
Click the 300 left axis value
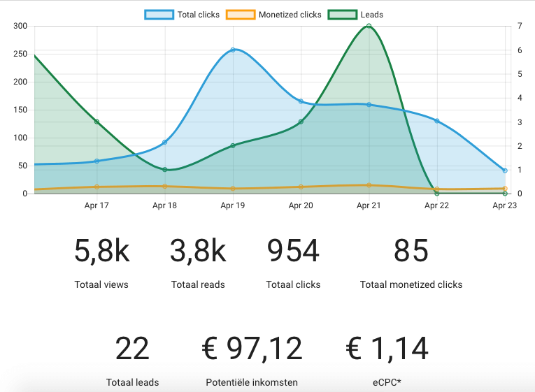20,26
